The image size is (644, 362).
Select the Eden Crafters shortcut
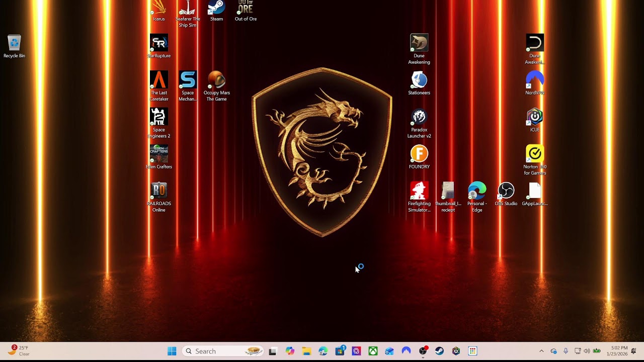pos(159,157)
